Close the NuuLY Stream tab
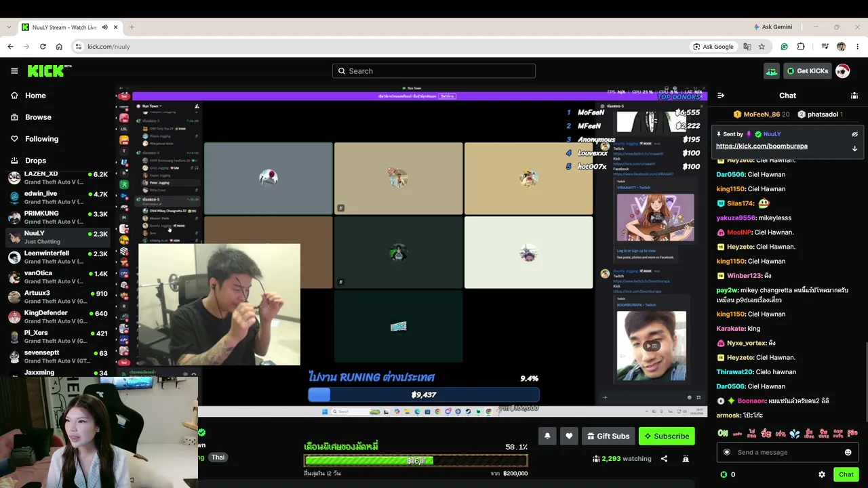The height and width of the screenshot is (488, 868). click(116, 27)
